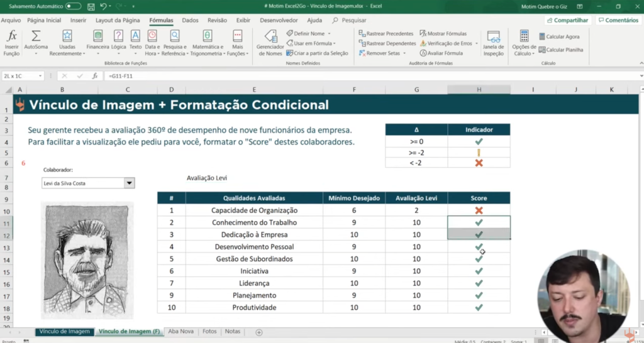The width and height of the screenshot is (644, 343).
Task: Add a new sheet with plus button
Action: [x=258, y=332]
